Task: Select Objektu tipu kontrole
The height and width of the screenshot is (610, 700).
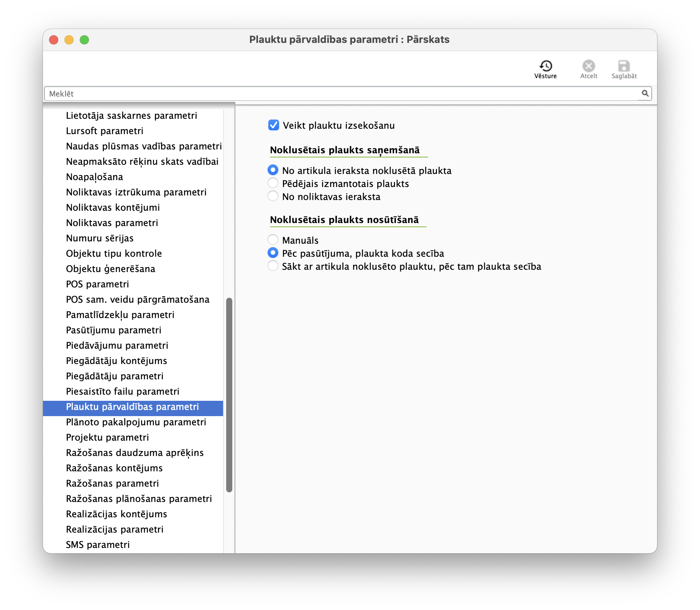Action: tap(133, 253)
